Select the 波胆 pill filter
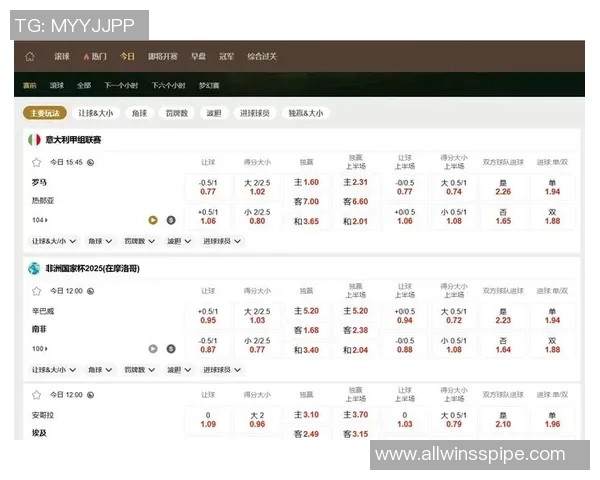The image size is (600, 480). pos(214,113)
